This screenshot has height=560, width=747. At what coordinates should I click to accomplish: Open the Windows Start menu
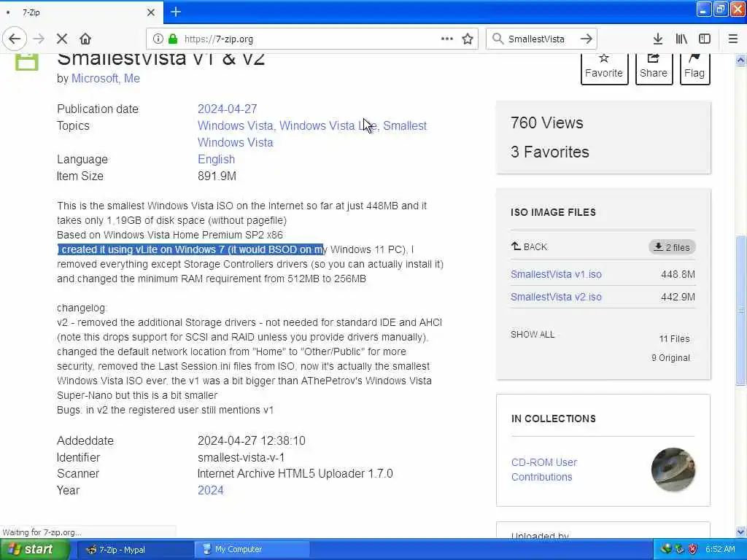click(x=35, y=550)
